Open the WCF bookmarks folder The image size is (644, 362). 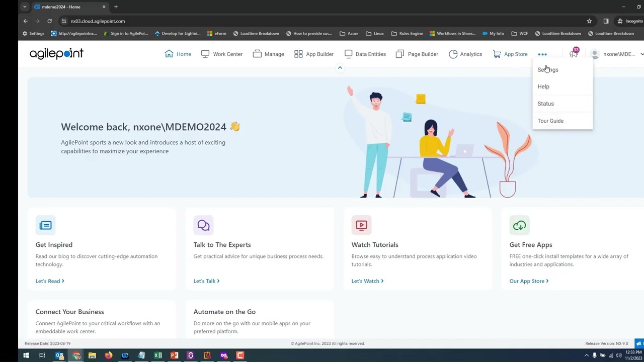click(520, 34)
